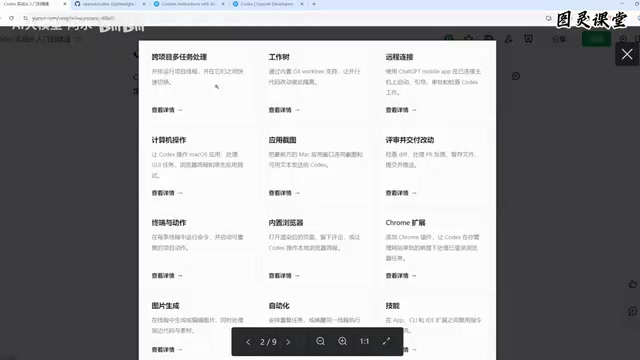Click the star favorite icon in header

pos(469,39)
